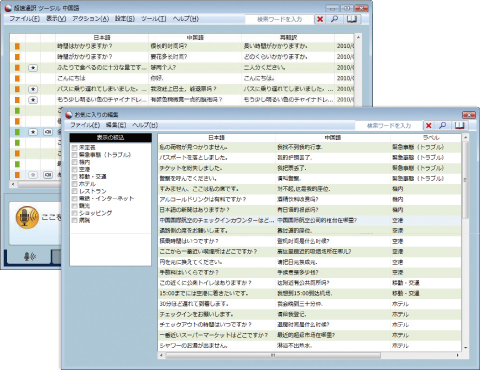Screen dimensions: 480x370
Task: Select the microphone tab at bottom left
Action: (29, 257)
